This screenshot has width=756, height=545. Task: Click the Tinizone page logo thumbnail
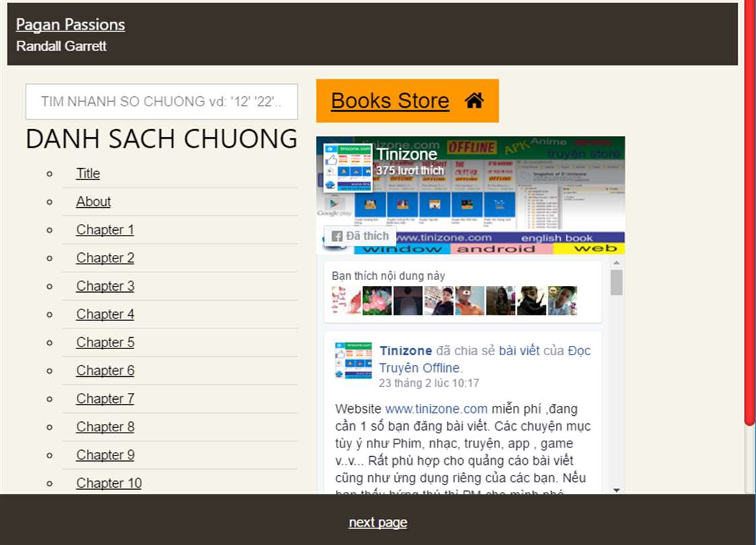click(x=347, y=168)
